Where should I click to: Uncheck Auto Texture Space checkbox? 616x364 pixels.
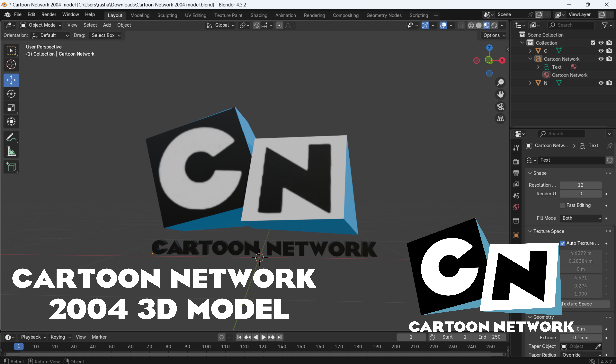pyautogui.click(x=563, y=243)
